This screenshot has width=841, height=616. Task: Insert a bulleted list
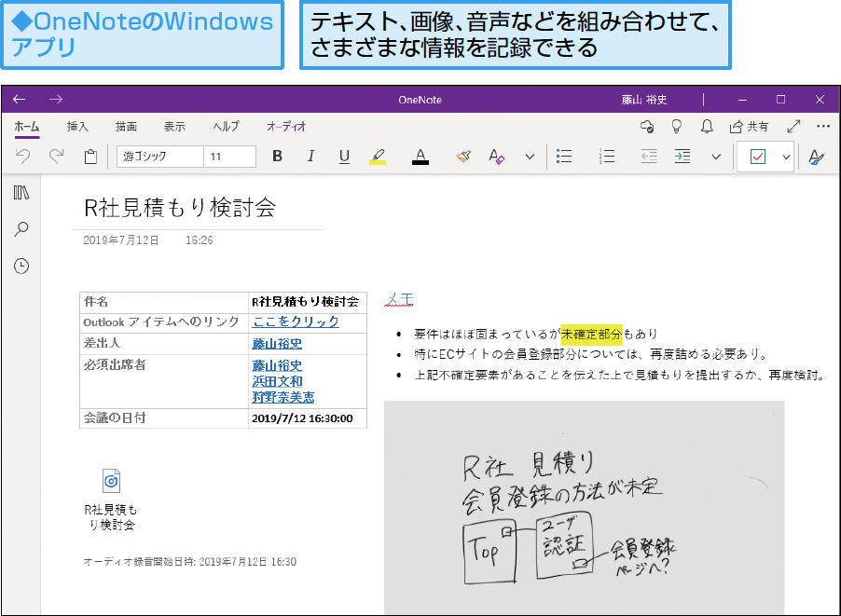(x=564, y=156)
